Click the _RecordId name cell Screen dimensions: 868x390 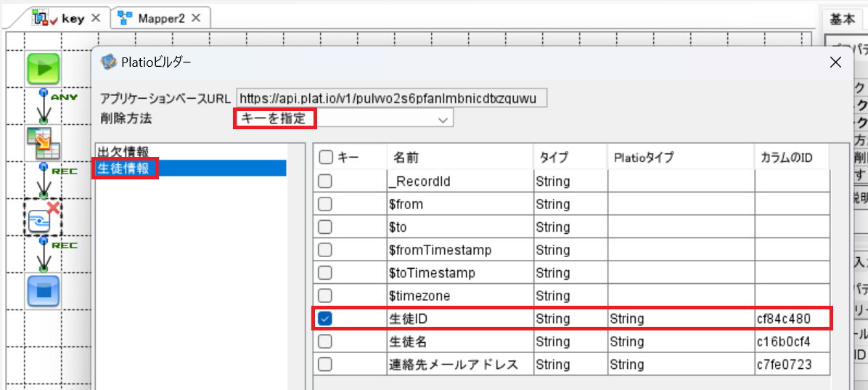click(x=461, y=181)
